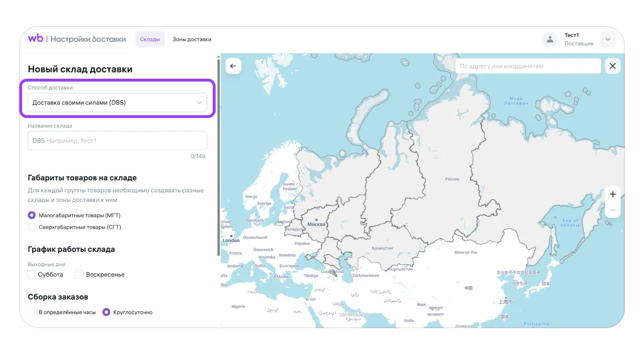
Task: Check the Суббота day-off checkbox
Action: [32, 274]
